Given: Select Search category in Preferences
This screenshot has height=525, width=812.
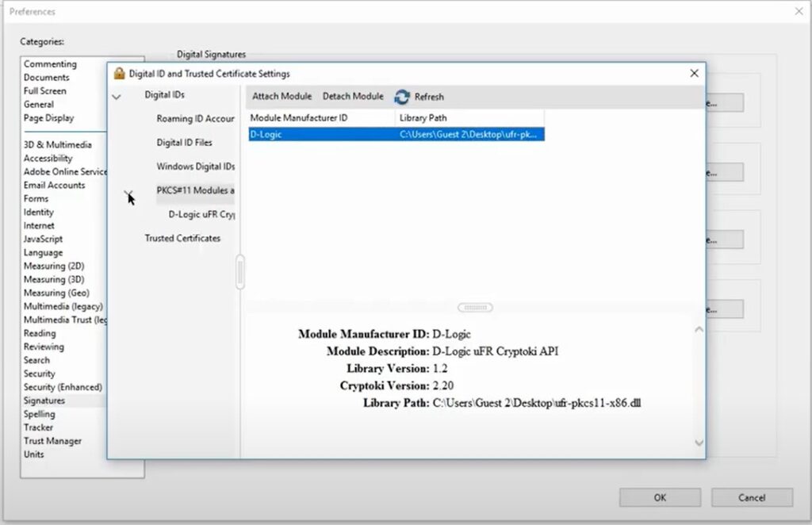Looking at the screenshot, I should [x=36, y=360].
